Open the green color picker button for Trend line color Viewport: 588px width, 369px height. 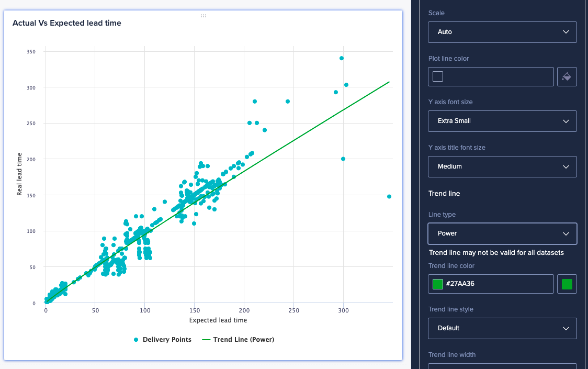567,284
